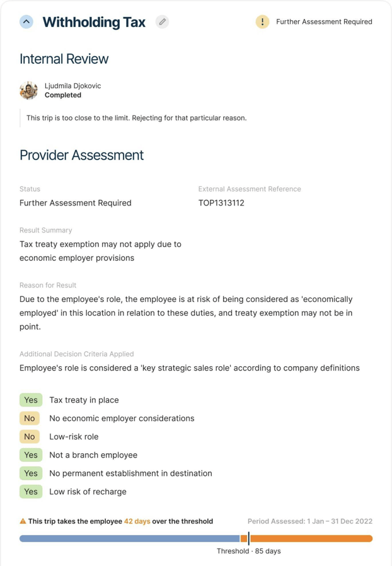This screenshot has height=566, width=392.
Task: Click Yes badge for Low risk of recharge
Action: click(x=30, y=492)
